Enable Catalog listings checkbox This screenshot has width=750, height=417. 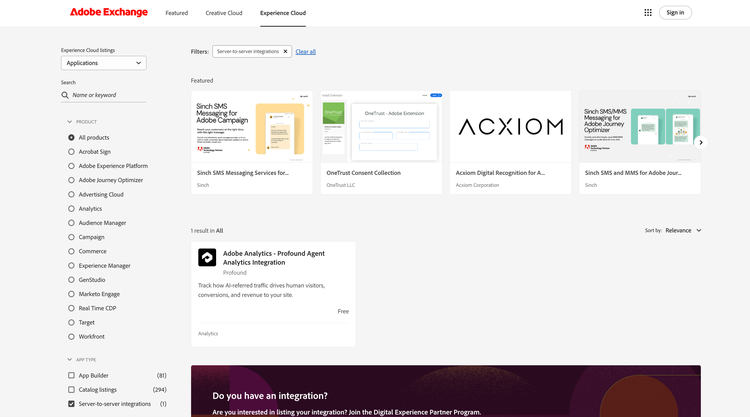pos(71,390)
